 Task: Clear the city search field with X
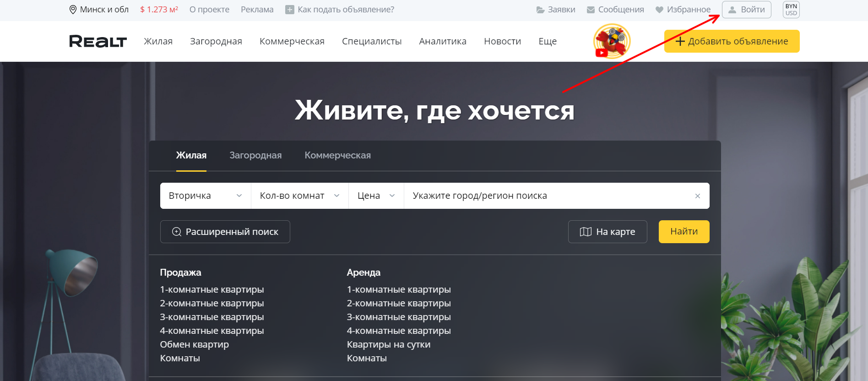click(x=698, y=196)
